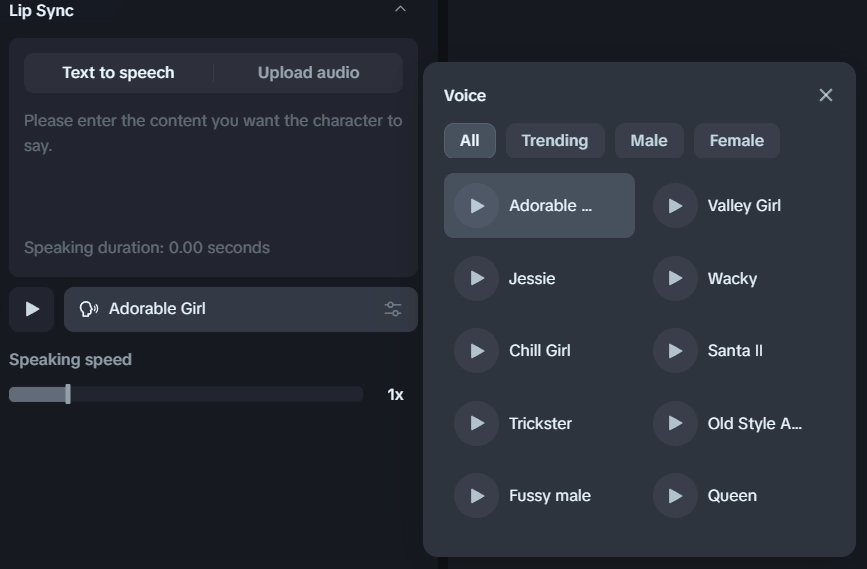Select the Trickster voice name
Image resolution: width=867 pixels, height=569 pixels.
(540, 423)
